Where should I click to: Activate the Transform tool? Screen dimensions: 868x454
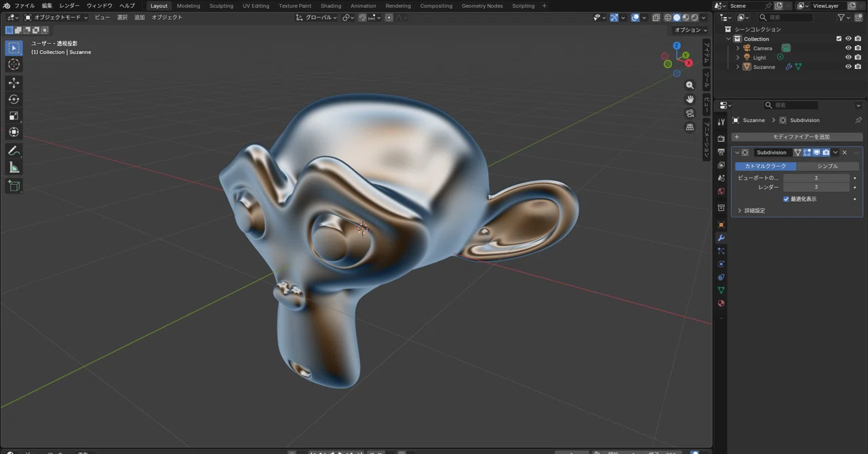point(14,131)
